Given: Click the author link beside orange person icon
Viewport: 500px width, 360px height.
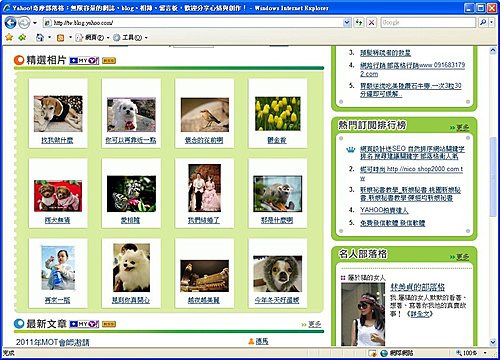Looking at the screenshot, I should click(262, 341).
